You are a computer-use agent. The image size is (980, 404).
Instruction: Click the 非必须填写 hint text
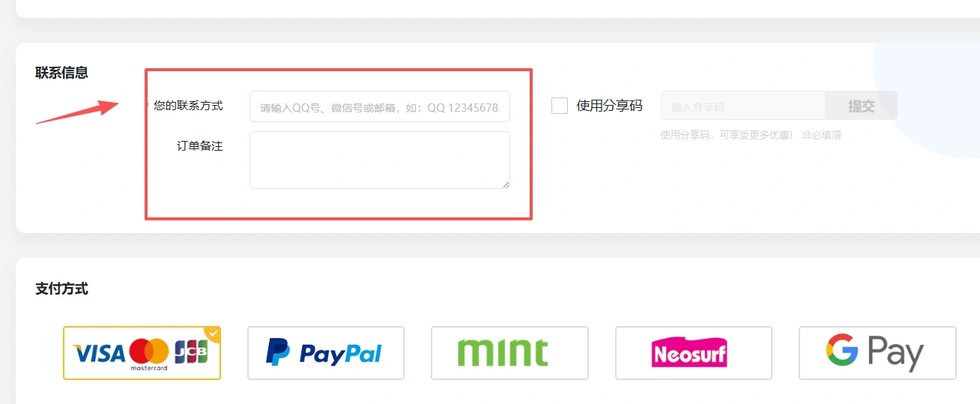pyautogui.click(x=822, y=135)
